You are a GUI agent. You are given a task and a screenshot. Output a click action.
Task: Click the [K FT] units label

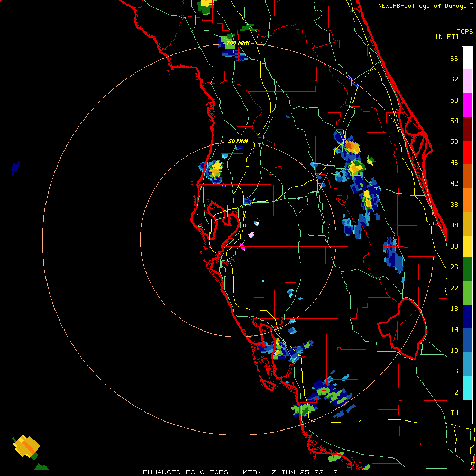coord(447,36)
